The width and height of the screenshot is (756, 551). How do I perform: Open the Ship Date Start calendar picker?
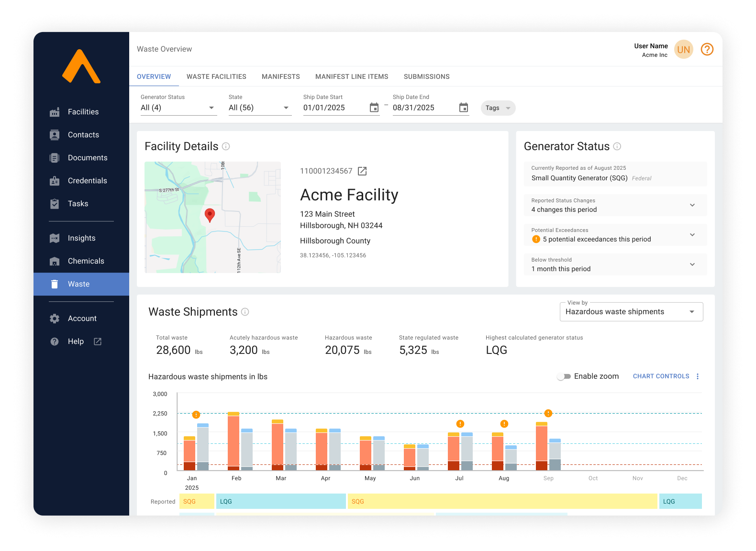coord(374,108)
